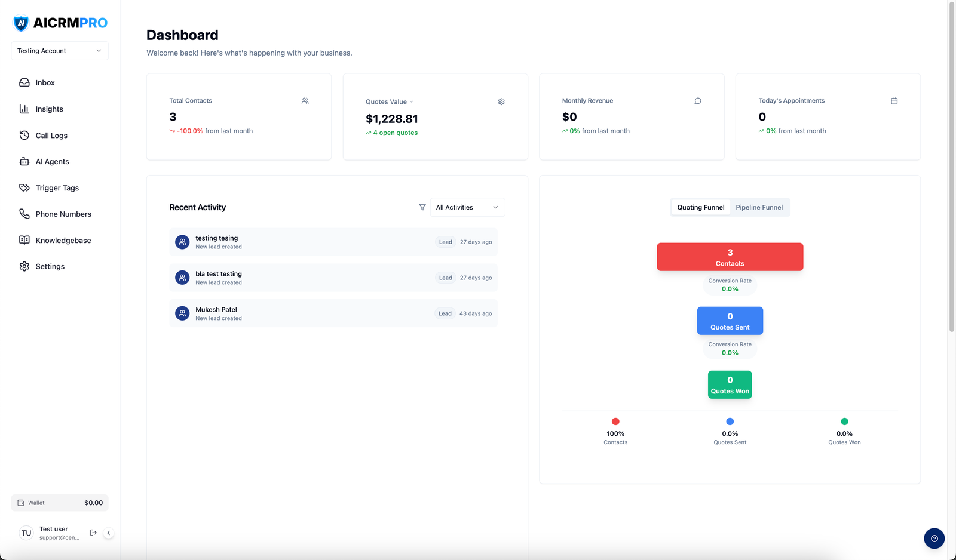Click the Test user name
This screenshot has height=560, width=956.
[54, 529]
